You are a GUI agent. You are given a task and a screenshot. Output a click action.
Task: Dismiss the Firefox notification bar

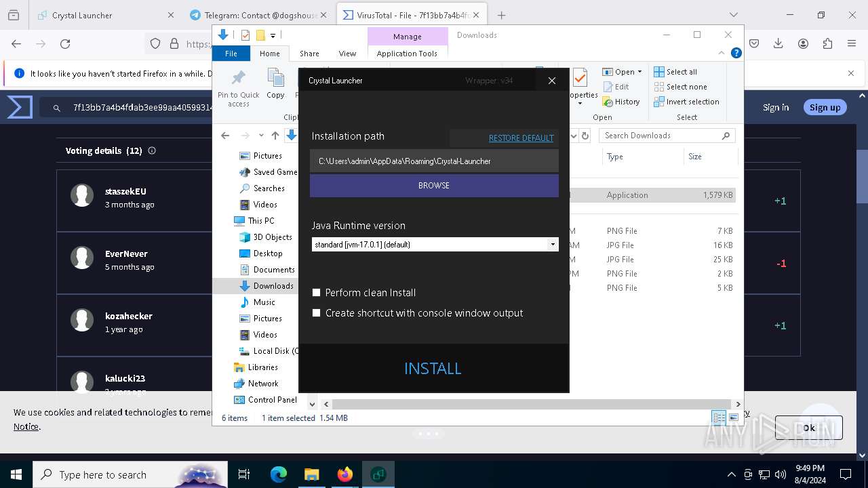851,73
